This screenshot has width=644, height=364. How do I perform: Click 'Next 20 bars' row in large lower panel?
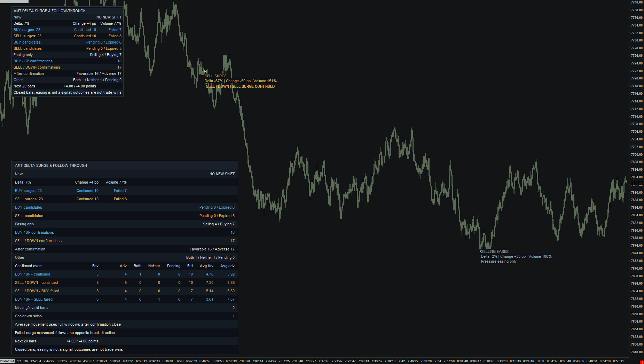125,341
